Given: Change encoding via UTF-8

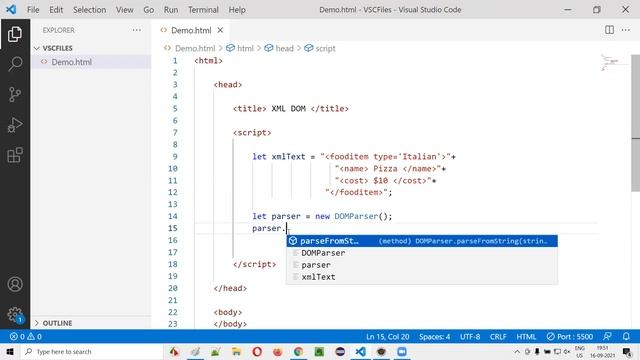Looking at the screenshot, I should click(470, 336).
